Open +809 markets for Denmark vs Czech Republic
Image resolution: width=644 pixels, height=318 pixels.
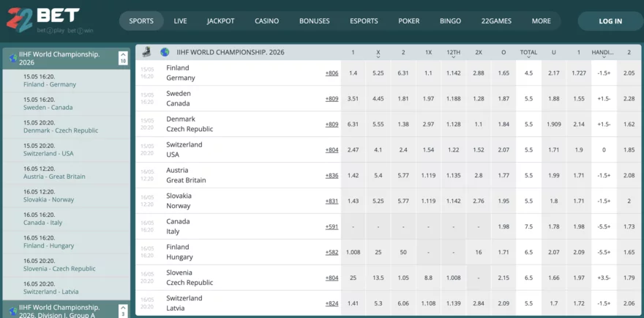point(332,125)
